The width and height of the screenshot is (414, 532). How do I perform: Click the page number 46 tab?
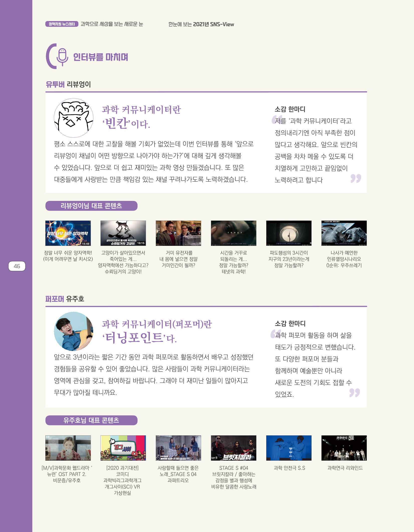tap(17, 266)
